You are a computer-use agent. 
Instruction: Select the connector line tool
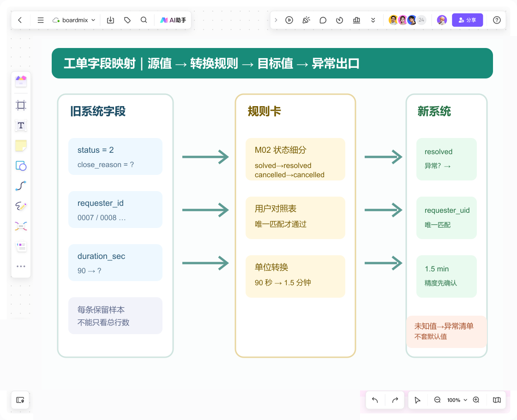tap(21, 186)
